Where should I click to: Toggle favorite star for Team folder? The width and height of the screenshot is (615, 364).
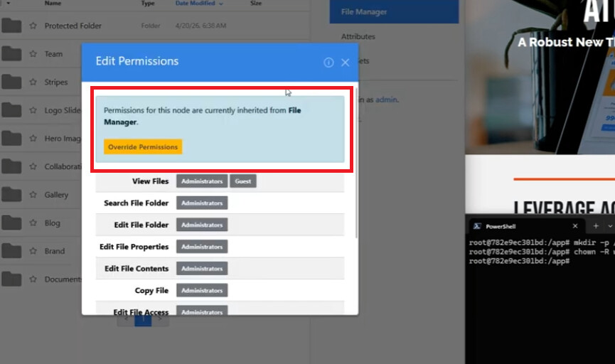pos(33,54)
